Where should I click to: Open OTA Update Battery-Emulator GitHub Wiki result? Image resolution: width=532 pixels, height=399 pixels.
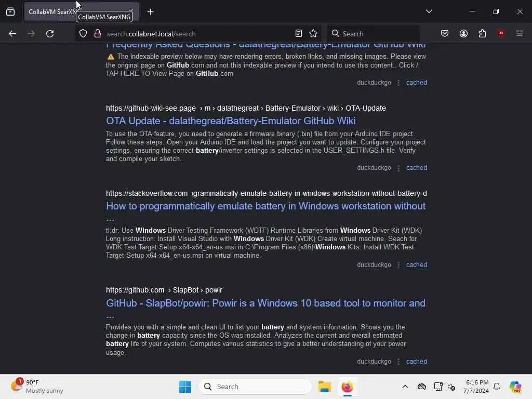231,121
